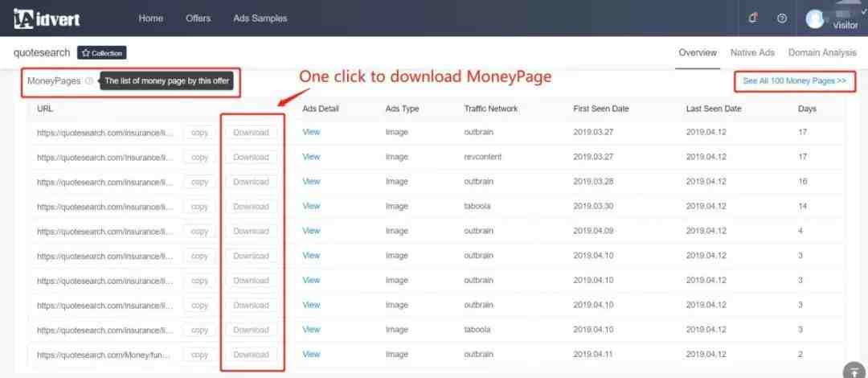Click the visitor avatar picture

pos(815,18)
